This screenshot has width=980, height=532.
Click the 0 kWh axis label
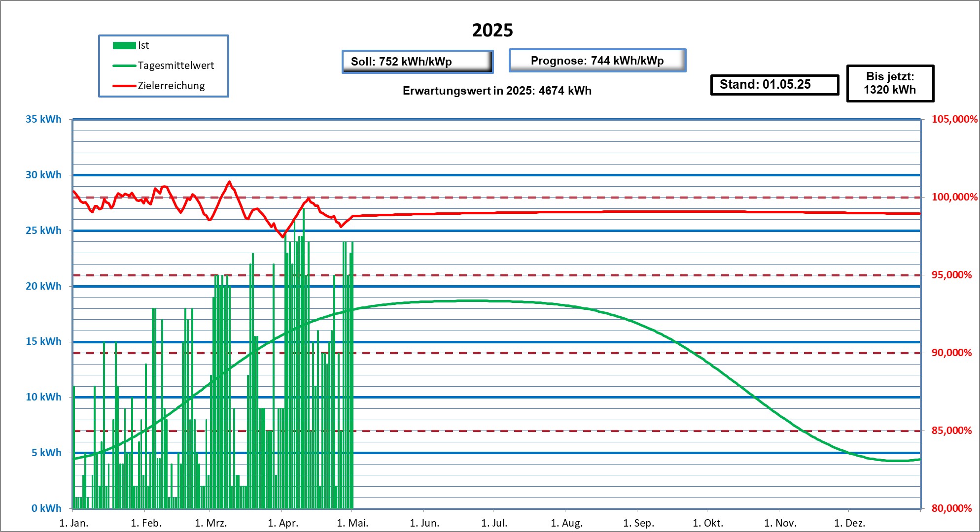46,508
